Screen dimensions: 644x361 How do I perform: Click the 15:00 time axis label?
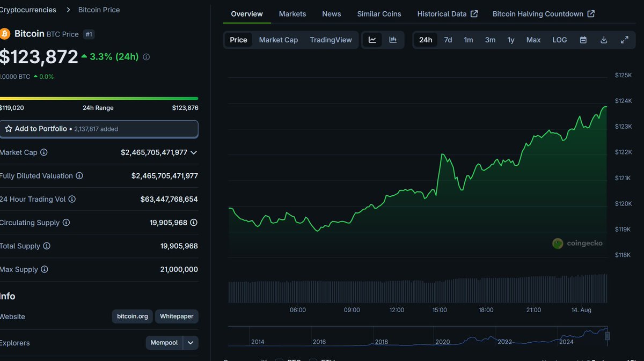[x=440, y=310]
